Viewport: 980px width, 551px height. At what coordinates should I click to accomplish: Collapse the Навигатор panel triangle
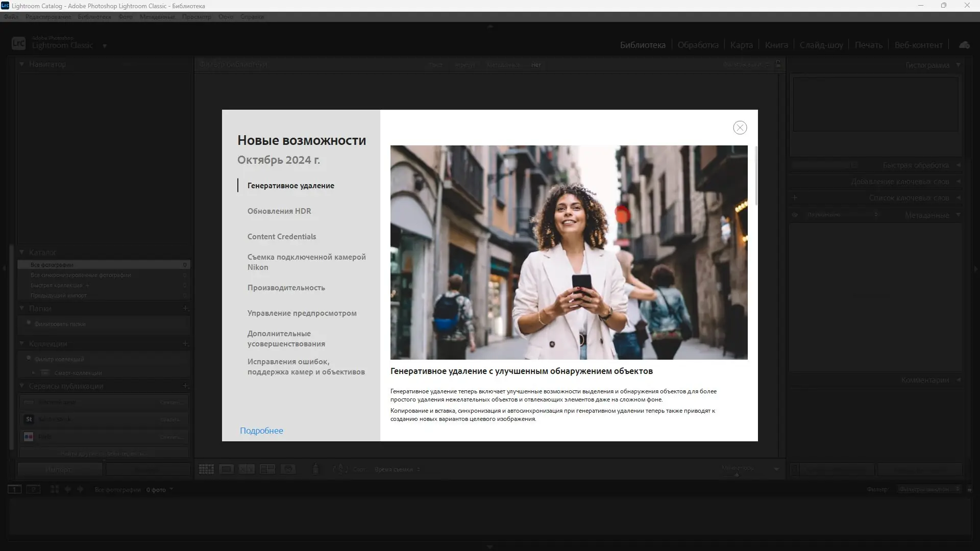coord(22,64)
